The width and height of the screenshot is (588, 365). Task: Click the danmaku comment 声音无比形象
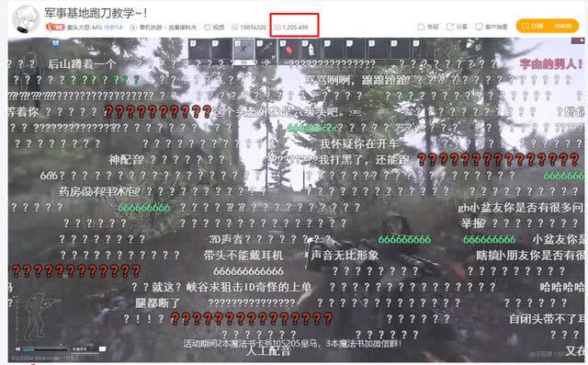345,256
